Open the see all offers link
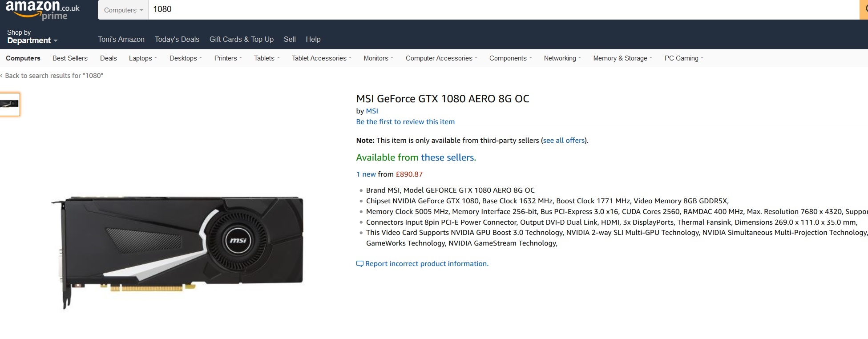The image size is (868, 339). click(564, 141)
